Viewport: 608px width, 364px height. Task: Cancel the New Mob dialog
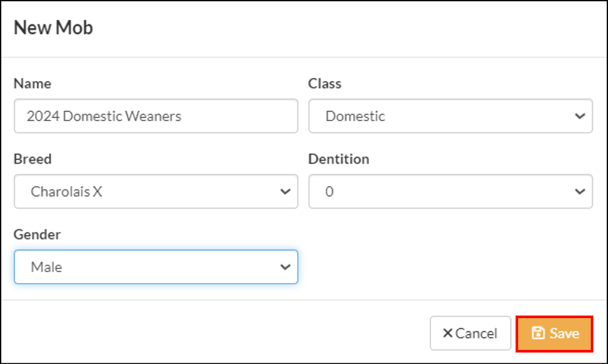tap(470, 333)
